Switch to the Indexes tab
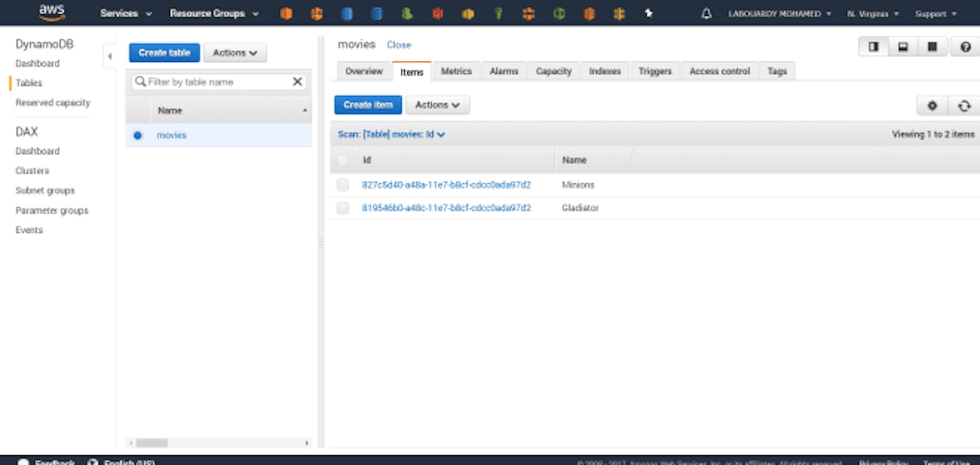Viewport: 980px width, 465px height. point(605,71)
